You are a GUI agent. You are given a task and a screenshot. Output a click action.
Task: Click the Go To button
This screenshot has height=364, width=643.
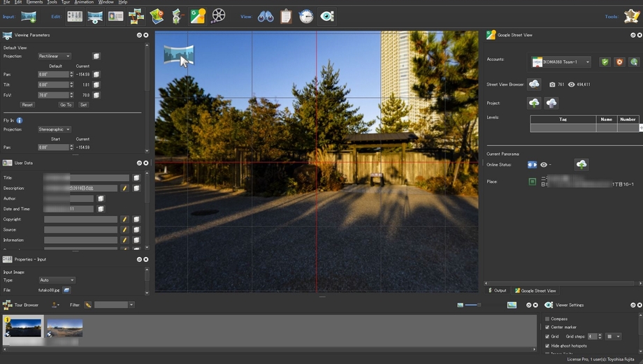[x=66, y=105]
